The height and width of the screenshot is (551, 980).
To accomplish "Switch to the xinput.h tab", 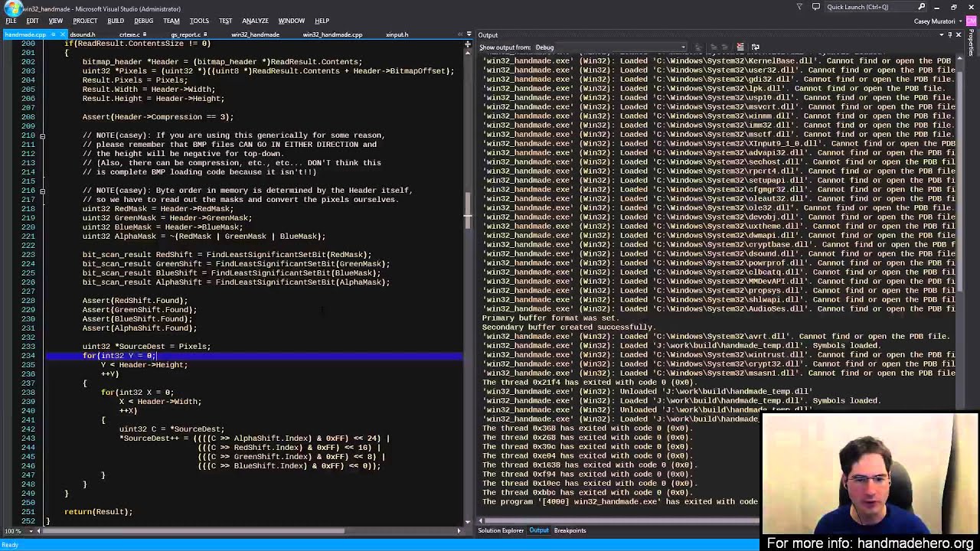I will (x=397, y=34).
